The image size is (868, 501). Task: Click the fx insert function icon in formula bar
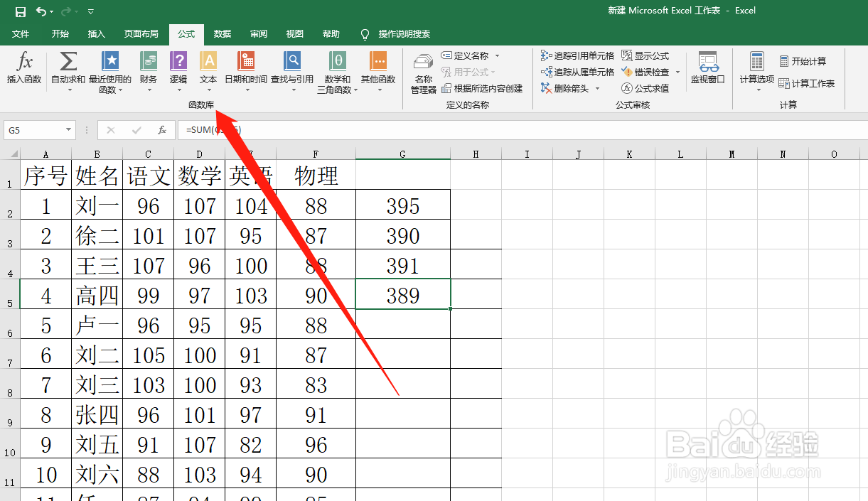(162, 130)
